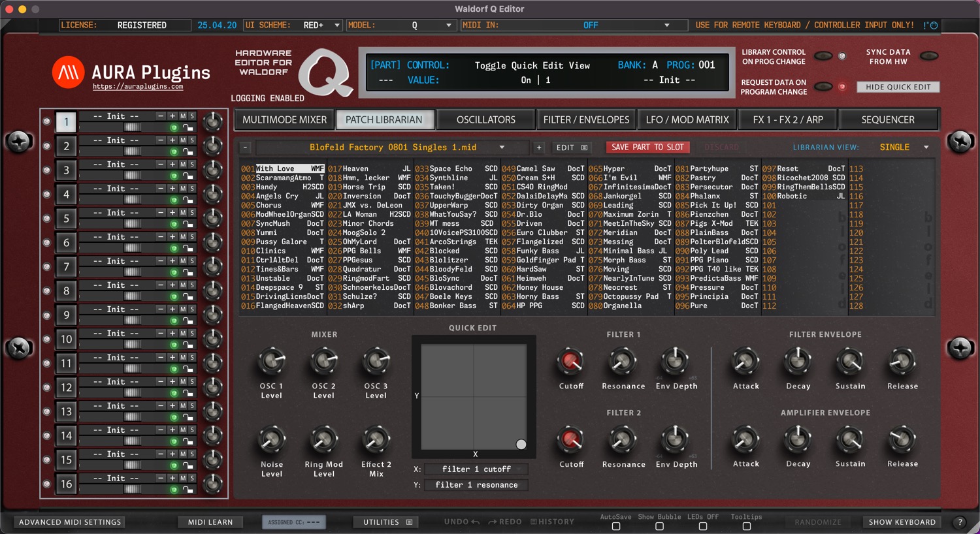Screen dimensions: 980x534
Task: Click the Show Keyboard button
Action: tap(902, 522)
